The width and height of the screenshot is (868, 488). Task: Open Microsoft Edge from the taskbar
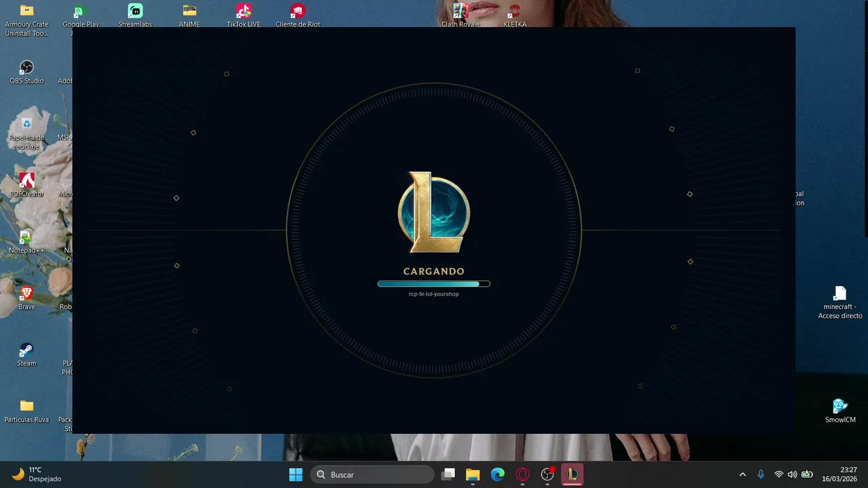click(x=498, y=474)
